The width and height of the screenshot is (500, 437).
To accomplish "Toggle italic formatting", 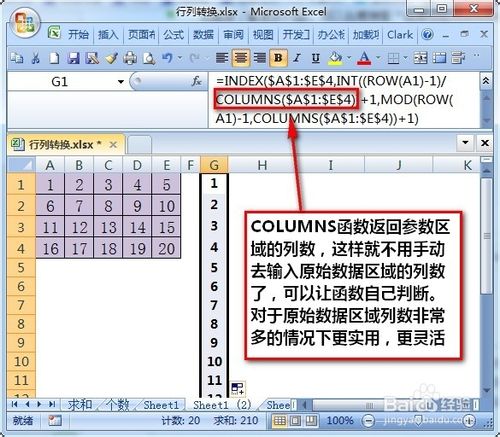I will 297,58.
